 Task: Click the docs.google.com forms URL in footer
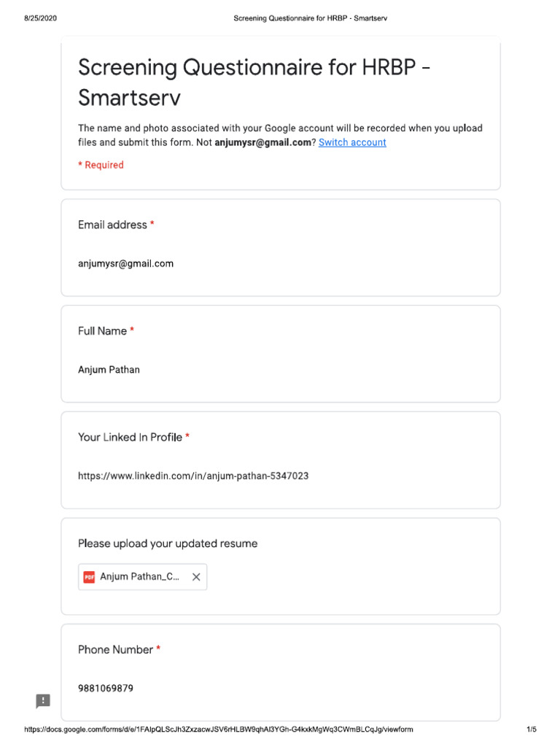[219, 729]
